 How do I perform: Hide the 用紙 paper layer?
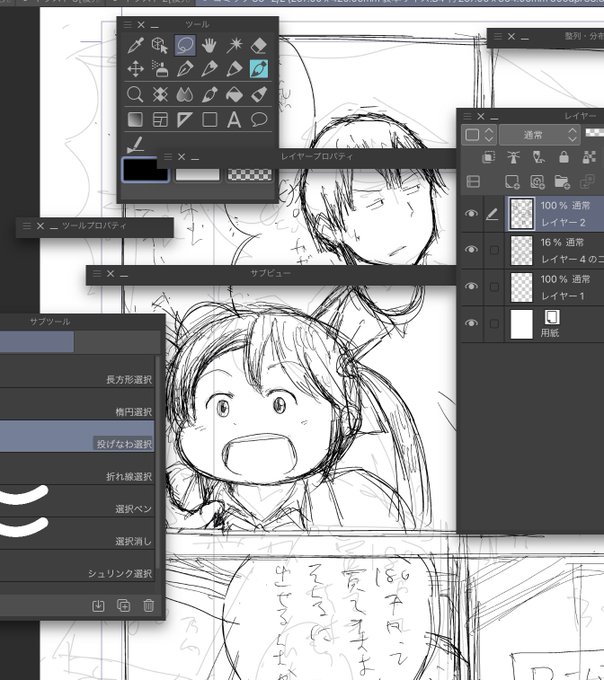pyautogui.click(x=471, y=323)
